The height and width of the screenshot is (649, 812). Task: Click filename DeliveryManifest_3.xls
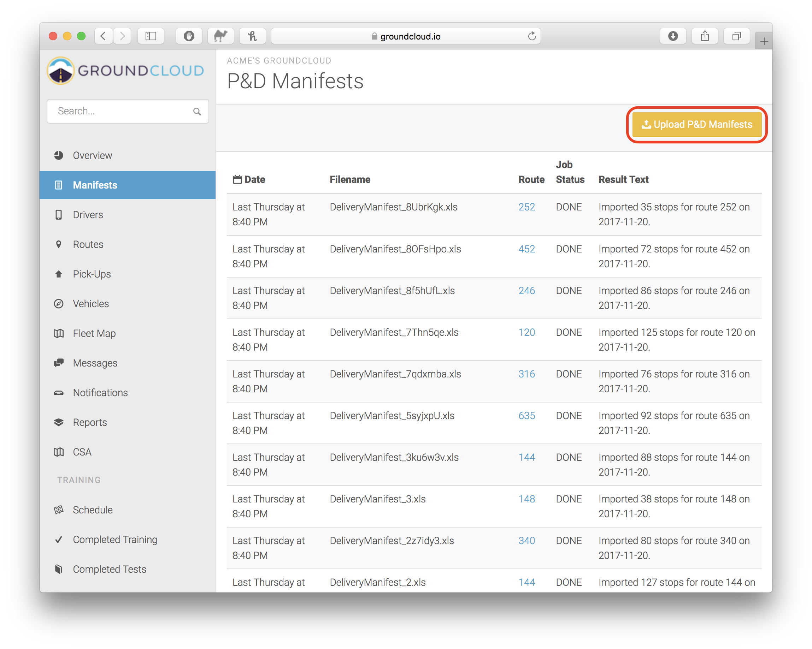pos(378,499)
